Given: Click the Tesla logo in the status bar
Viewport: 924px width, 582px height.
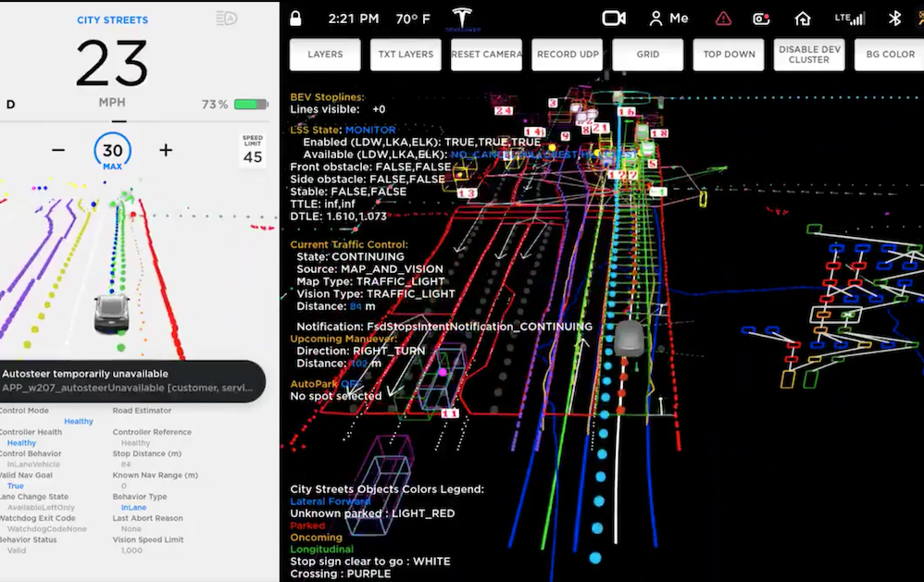Looking at the screenshot, I should [460, 17].
